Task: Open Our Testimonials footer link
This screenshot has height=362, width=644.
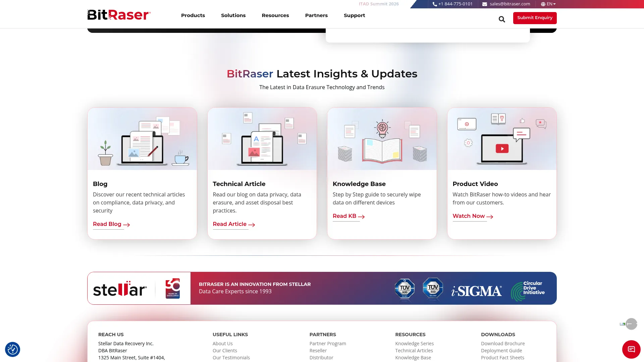Action: pyautogui.click(x=231, y=358)
